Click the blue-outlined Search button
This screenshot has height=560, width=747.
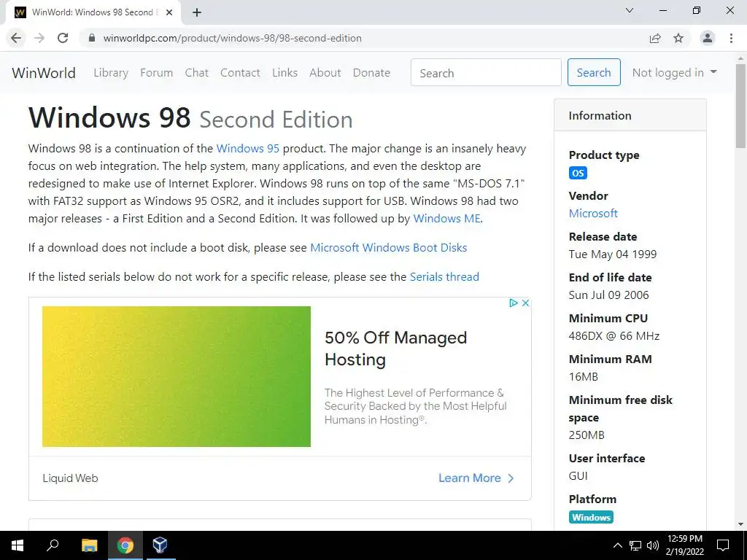pos(594,72)
